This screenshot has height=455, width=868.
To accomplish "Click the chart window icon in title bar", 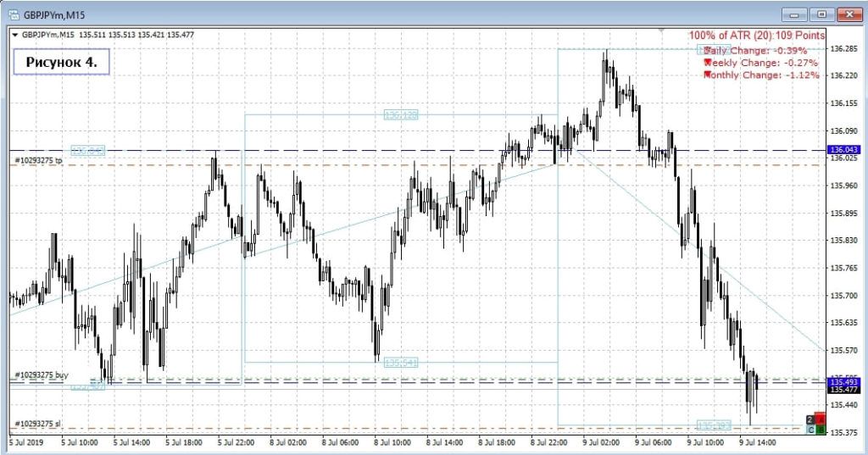I will [15, 14].
